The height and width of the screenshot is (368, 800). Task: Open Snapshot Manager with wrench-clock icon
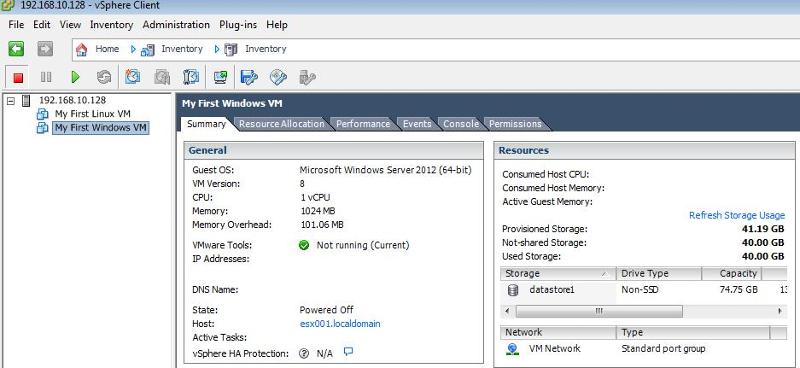(191, 77)
